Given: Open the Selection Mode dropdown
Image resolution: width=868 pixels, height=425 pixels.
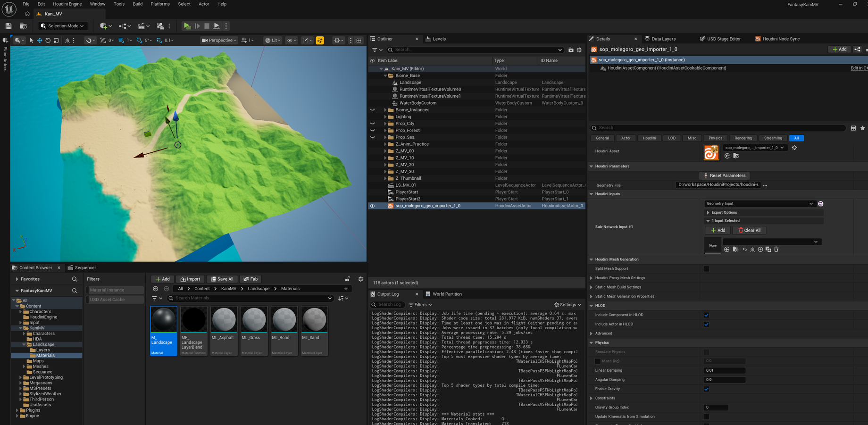Looking at the screenshot, I should [62, 26].
